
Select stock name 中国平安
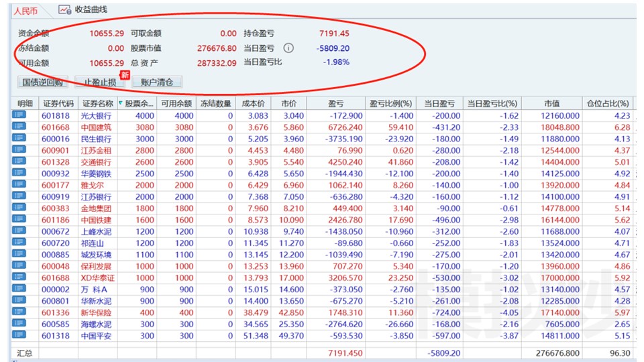tap(96, 336)
